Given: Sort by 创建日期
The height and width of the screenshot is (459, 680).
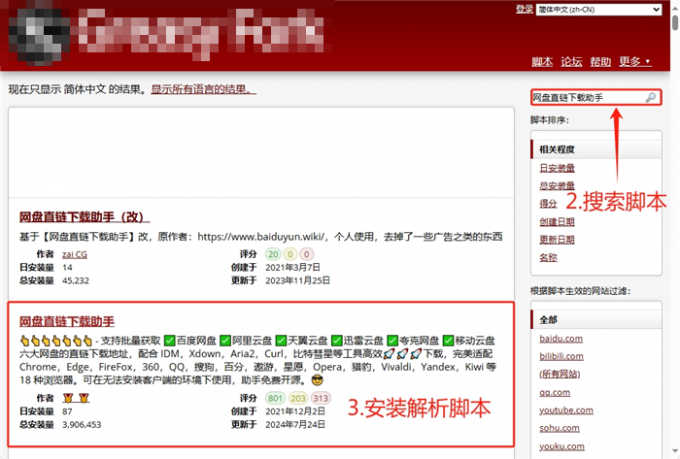Looking at the screenshot, I should [557, 222].
